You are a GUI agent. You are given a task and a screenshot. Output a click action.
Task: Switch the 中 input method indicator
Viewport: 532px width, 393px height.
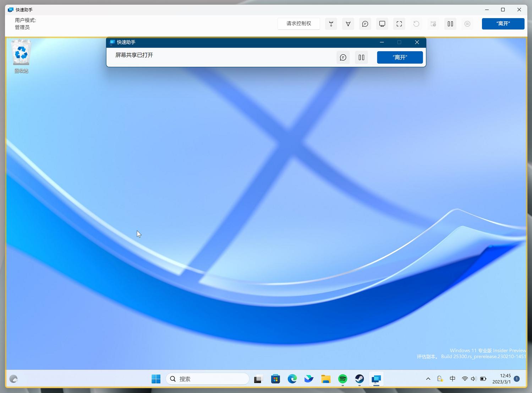tap(453, 379)
